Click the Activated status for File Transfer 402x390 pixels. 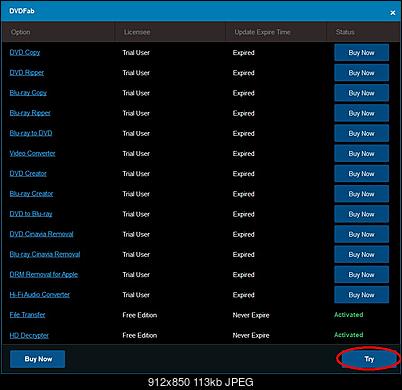[349, 315]
